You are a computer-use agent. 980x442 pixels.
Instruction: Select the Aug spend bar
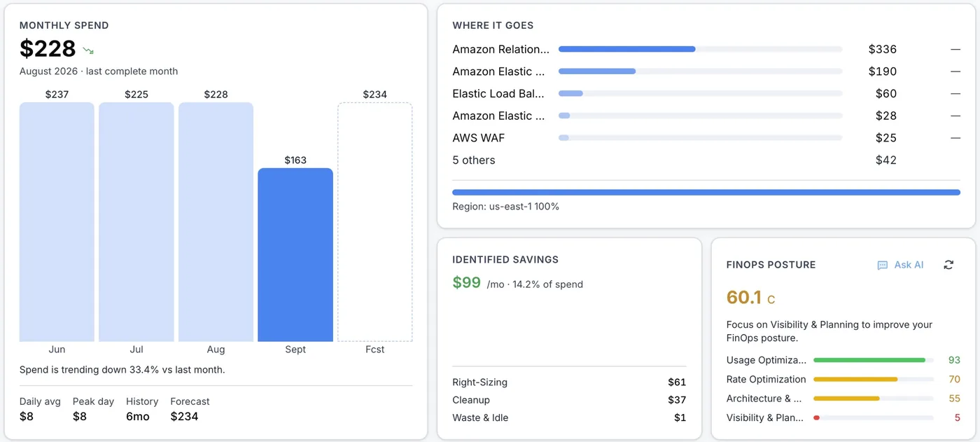pos(216,222)
